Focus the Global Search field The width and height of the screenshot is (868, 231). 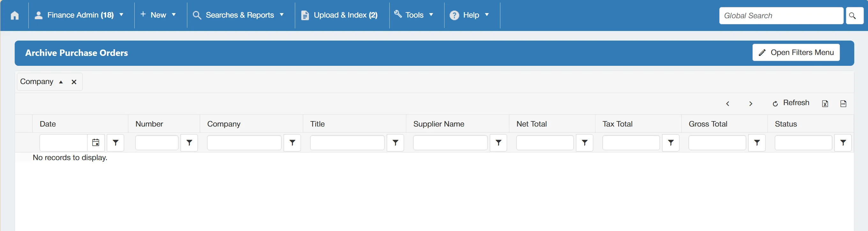click(x=781, y=16)
